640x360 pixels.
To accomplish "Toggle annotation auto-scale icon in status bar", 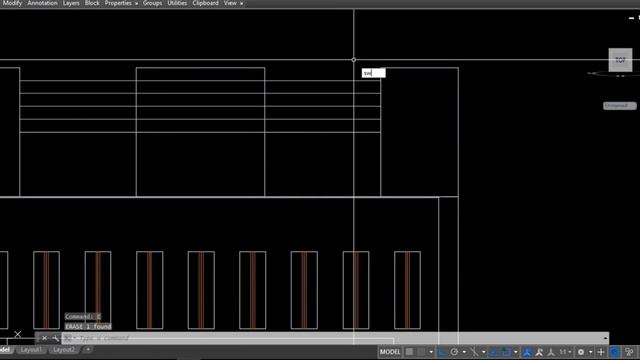I will (539, 351).
